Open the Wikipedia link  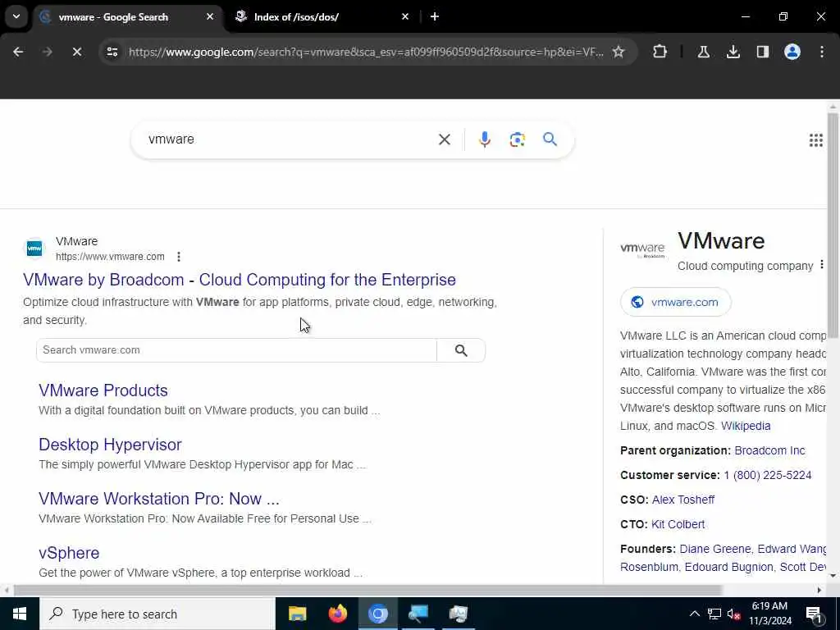[746, 426]
